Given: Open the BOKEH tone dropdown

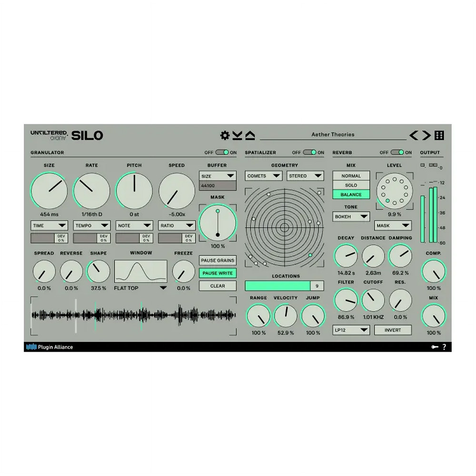Looking at the screenshot, I should click(351, 217).
